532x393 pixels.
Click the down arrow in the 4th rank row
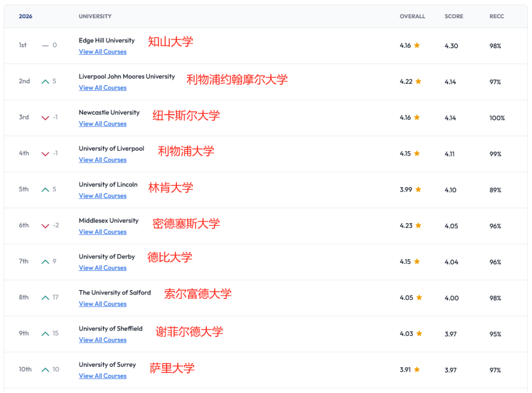(45, 154)
